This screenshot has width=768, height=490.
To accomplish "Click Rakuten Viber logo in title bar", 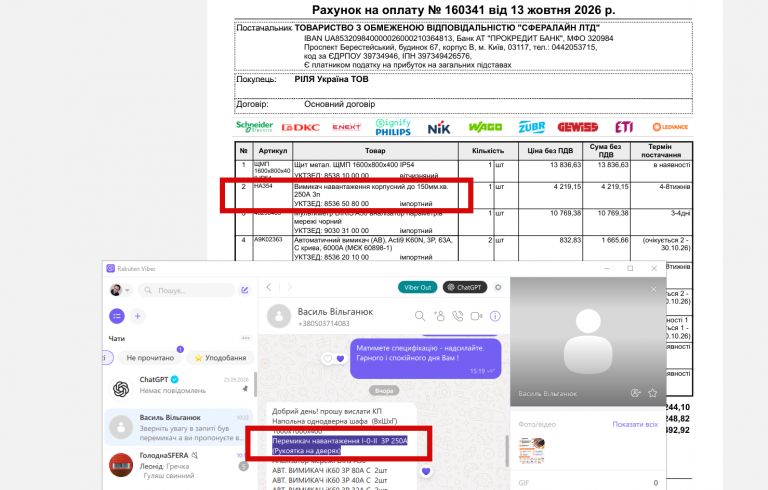I will pos(111,269).
